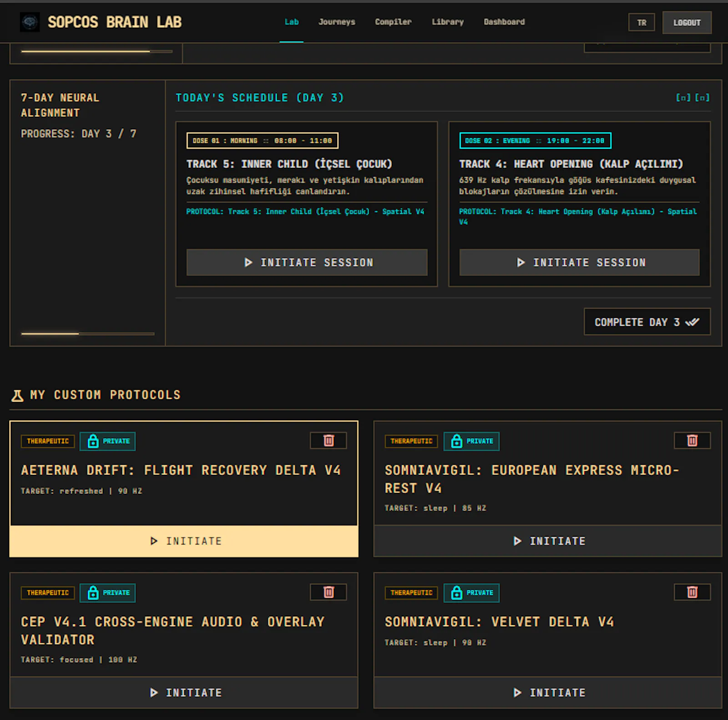Click play icon on CEP V4.1 Initiate button

click(154, 692)
